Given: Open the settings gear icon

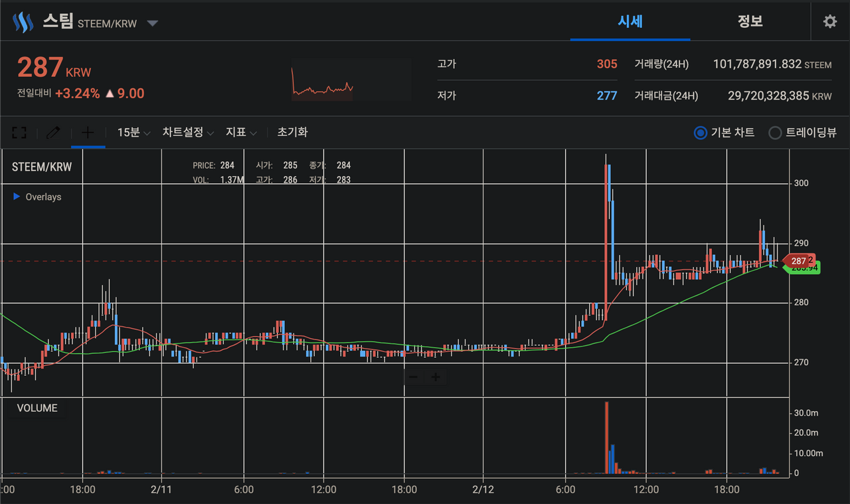Looking at the screenshot, I should coord(830,21).
